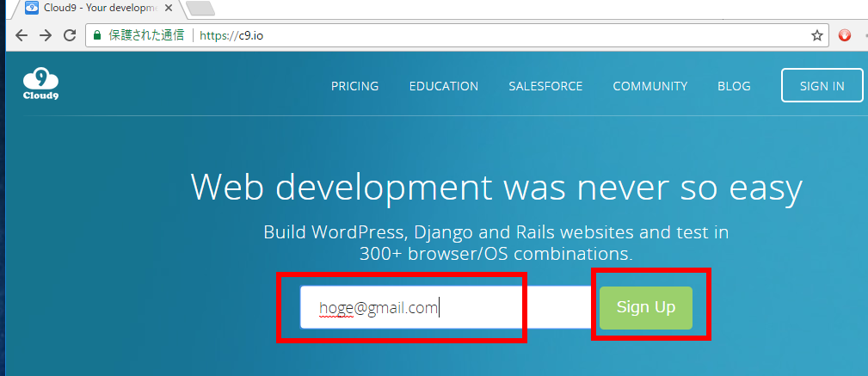Open the COMMUNITY page

click(x=649, y=86)
